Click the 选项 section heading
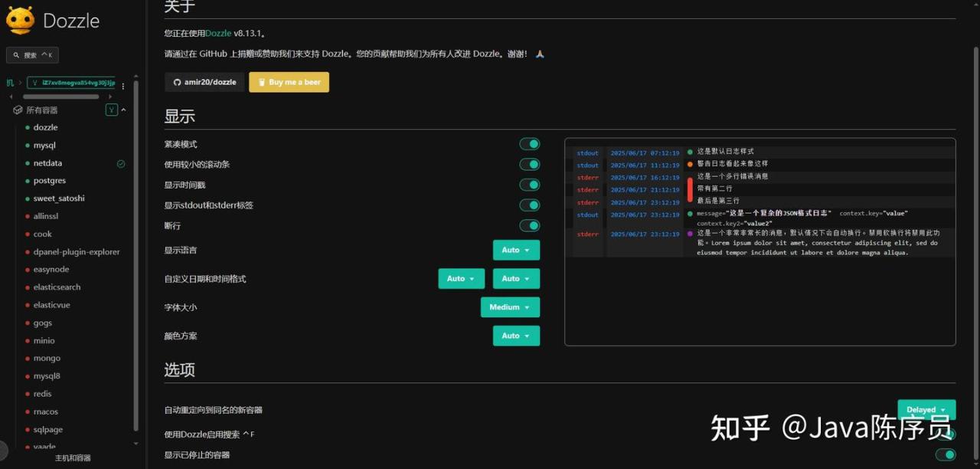The image size is (980, 469). [x=179, y=369]
